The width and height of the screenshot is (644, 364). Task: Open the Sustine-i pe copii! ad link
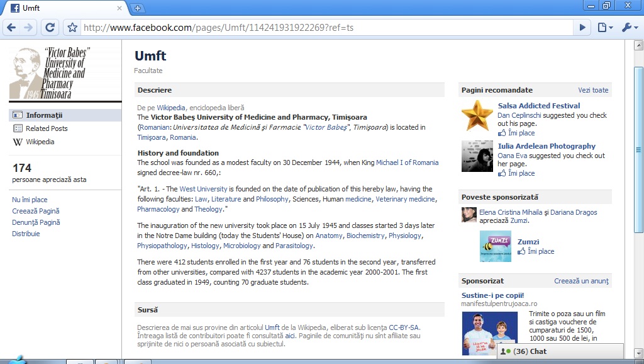pos(492,295)
